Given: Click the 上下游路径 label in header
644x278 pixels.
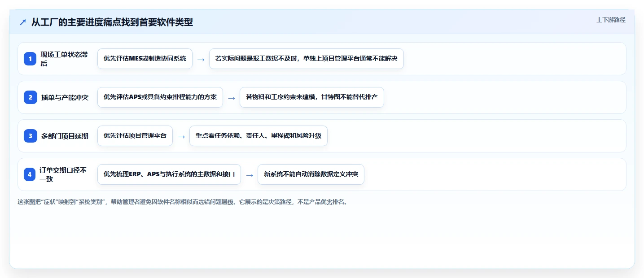Looking at the screenshot, I should (611, 20).
